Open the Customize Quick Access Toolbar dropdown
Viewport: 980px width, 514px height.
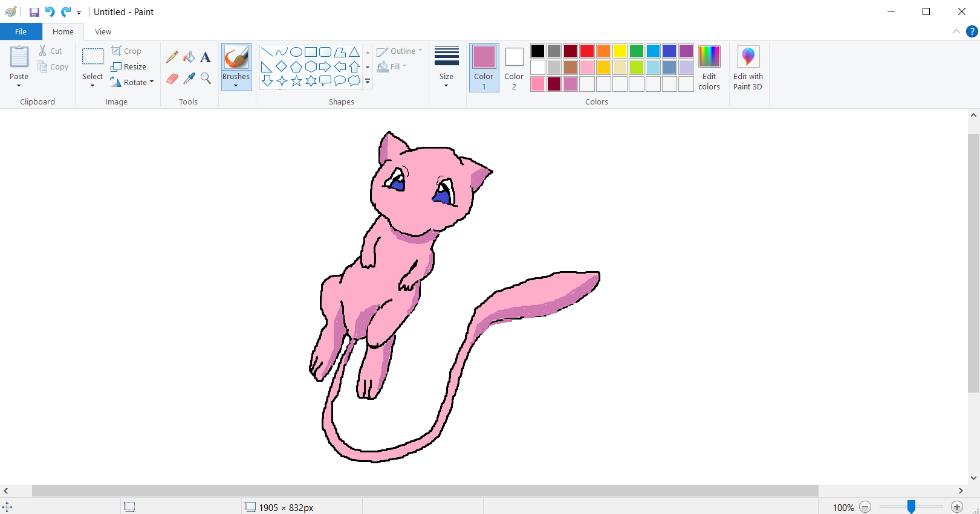pyautogui.click(x=79, y=13)
